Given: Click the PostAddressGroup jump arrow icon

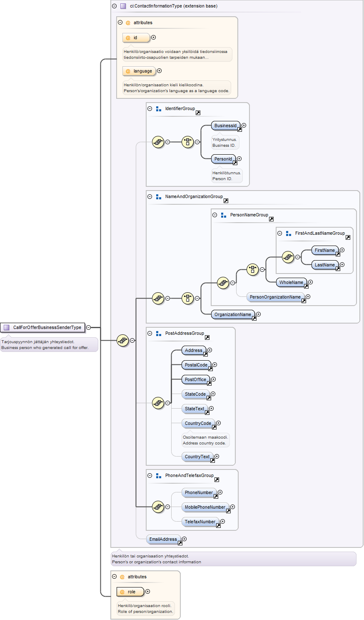Looking at the screenshot, I should tap(207, 338).
